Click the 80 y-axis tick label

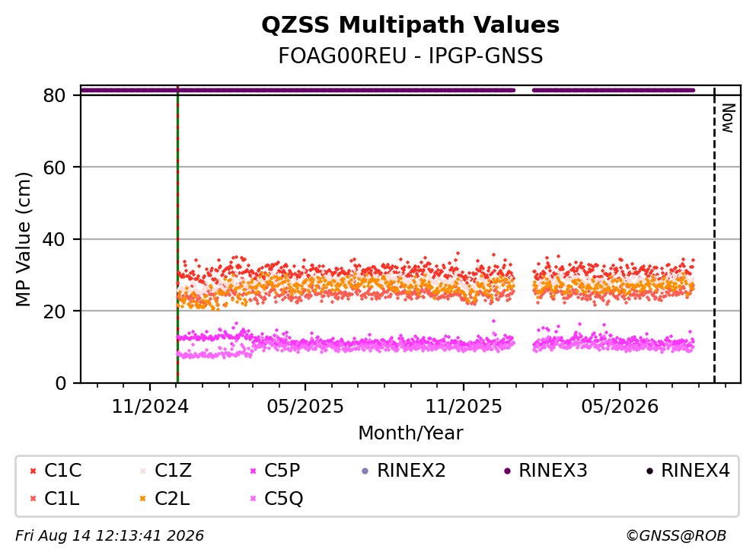pos(55,95)
